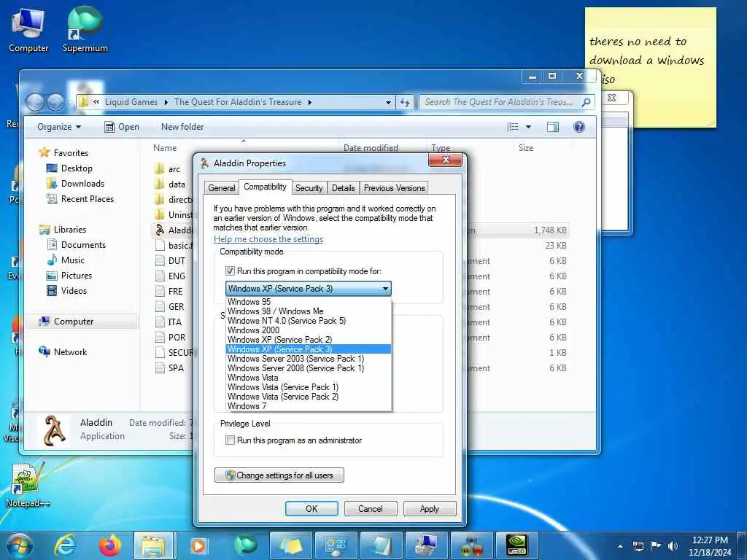The image size is (747, 560).
Task: Open the NVIDIA taskbar icon
Action: [517, 545]
